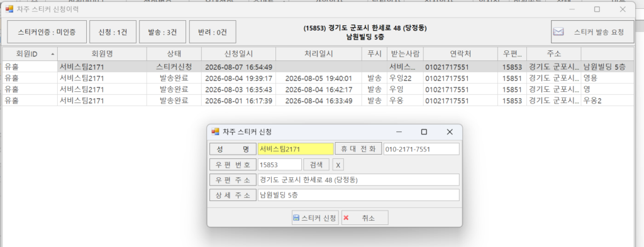Click the 성명 label button
This screenshot has width=644, height=247.
pos(233,149)
